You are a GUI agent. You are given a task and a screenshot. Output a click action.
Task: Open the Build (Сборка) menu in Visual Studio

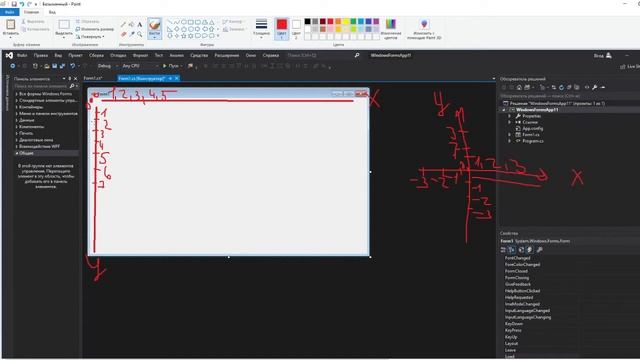(96, 55)
